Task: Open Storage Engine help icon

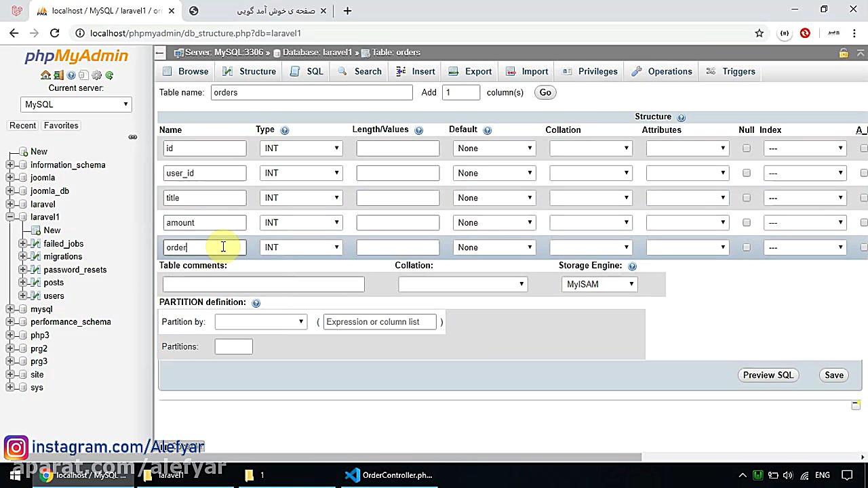Action: point(632,266)
